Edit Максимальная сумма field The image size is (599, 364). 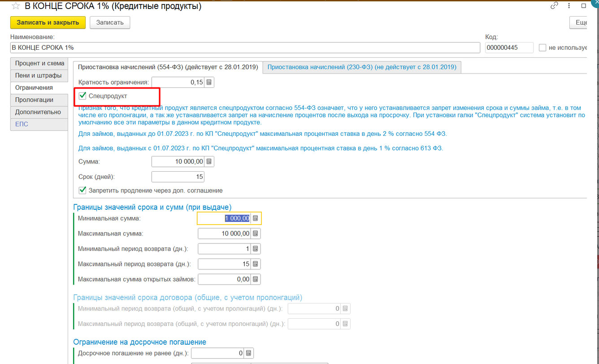[224, 234]
